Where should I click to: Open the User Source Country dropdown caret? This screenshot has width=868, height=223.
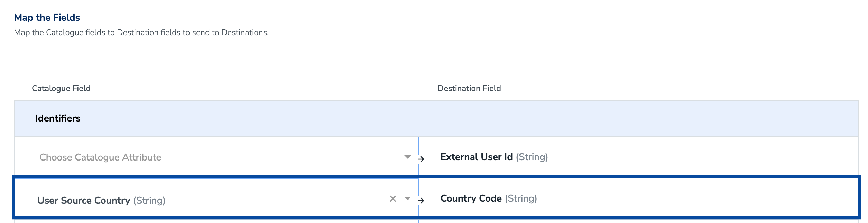coord(408,198)
